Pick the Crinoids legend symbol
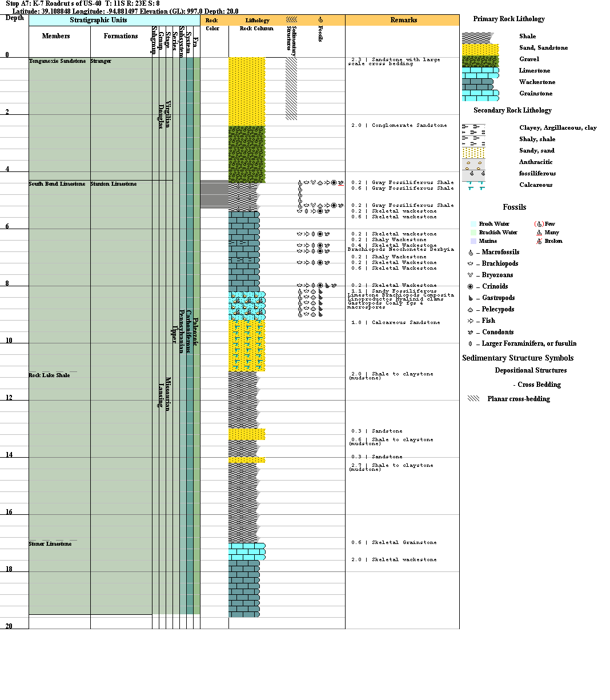The image size is (610, 700). 471,287
